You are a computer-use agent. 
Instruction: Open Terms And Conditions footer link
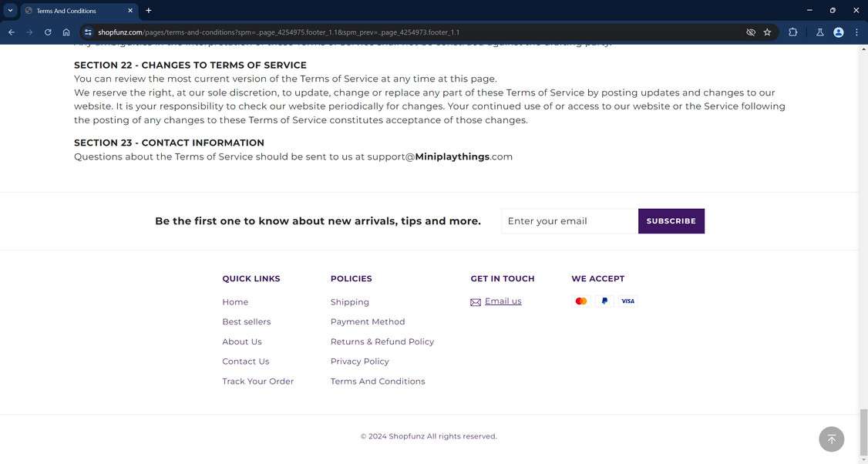[x=378, y=381]
